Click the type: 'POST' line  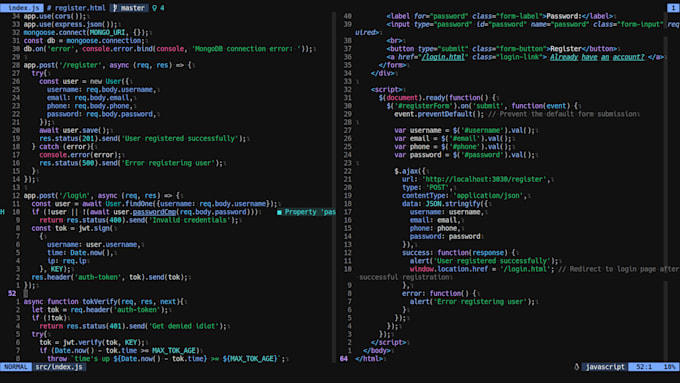click(x=427, y=187)
